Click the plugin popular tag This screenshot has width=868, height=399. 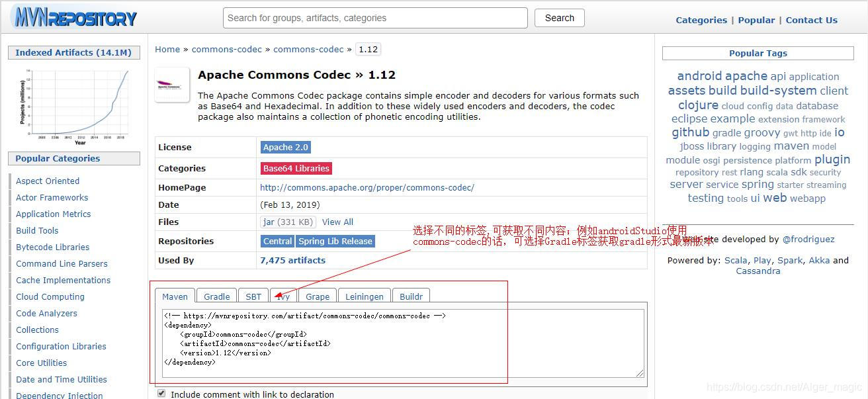[832, 159]
